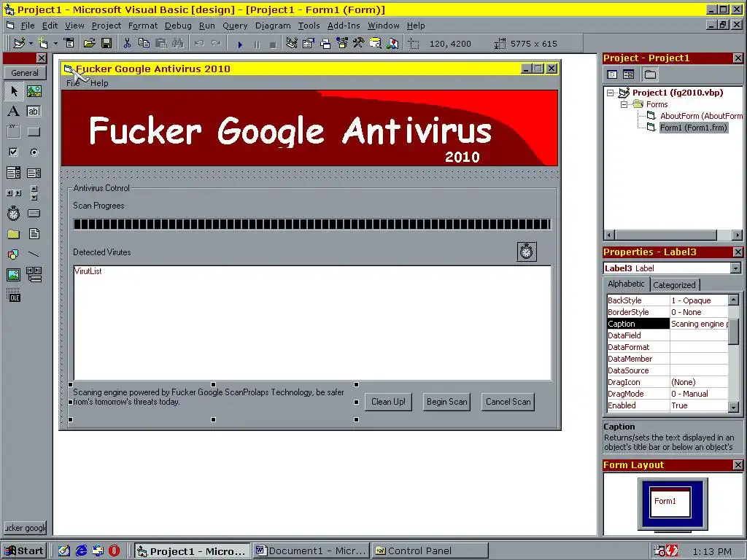Save the project with the floppy icon
The height and width of the screenshot is (560, 747).
107,43
